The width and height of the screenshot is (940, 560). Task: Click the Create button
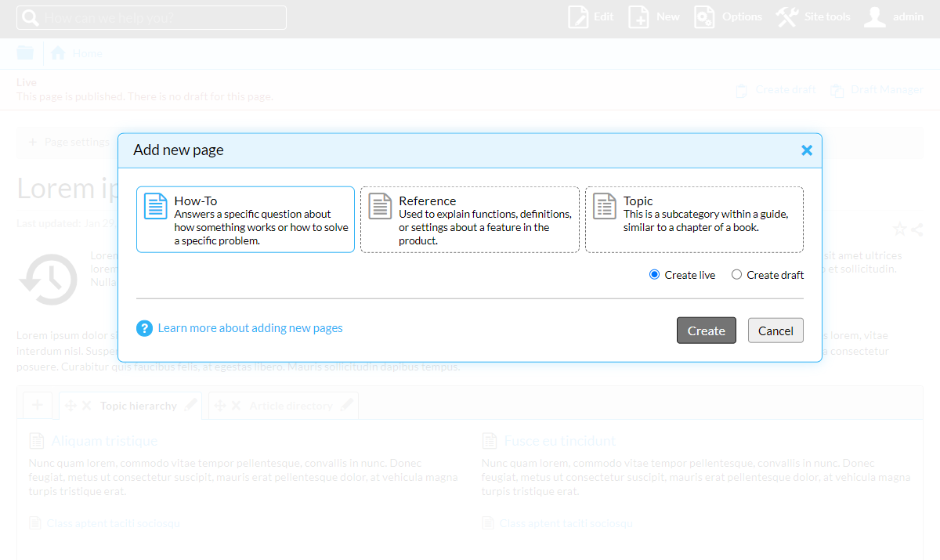pyautogui.click(x=707, y=331)
